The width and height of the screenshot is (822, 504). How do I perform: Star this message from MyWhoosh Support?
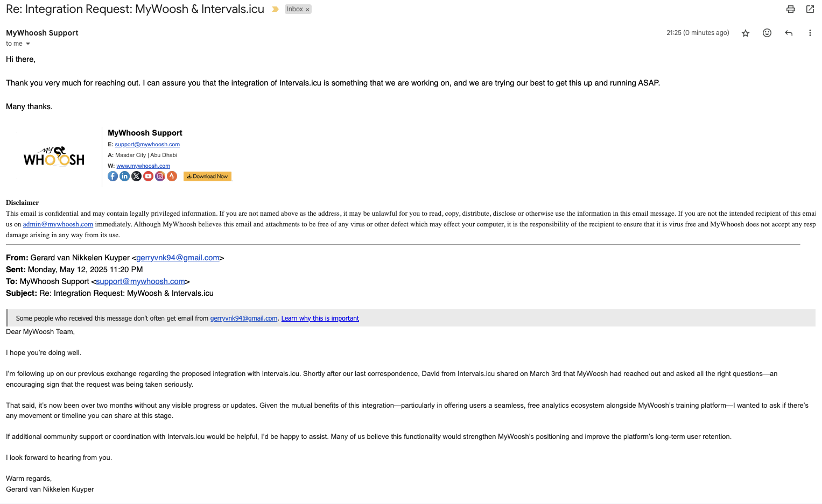pyautogui.click(x=746, y=33)
